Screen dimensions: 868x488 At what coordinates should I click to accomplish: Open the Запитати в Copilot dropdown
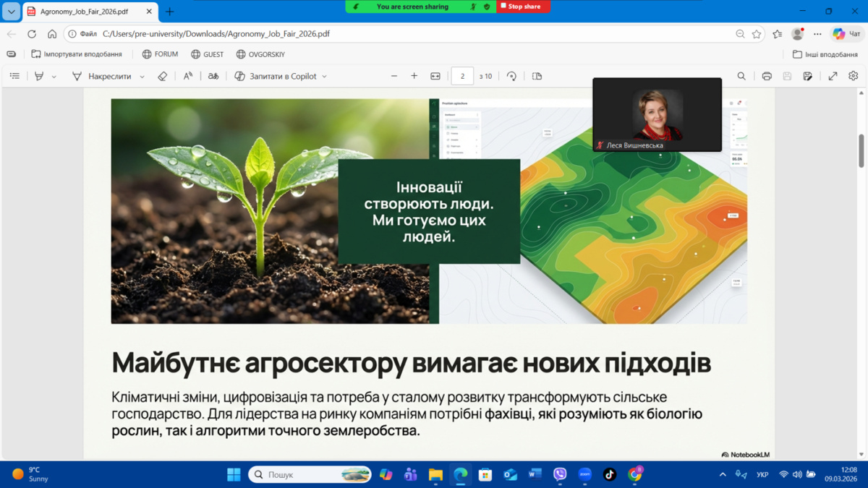coord(324,77)
